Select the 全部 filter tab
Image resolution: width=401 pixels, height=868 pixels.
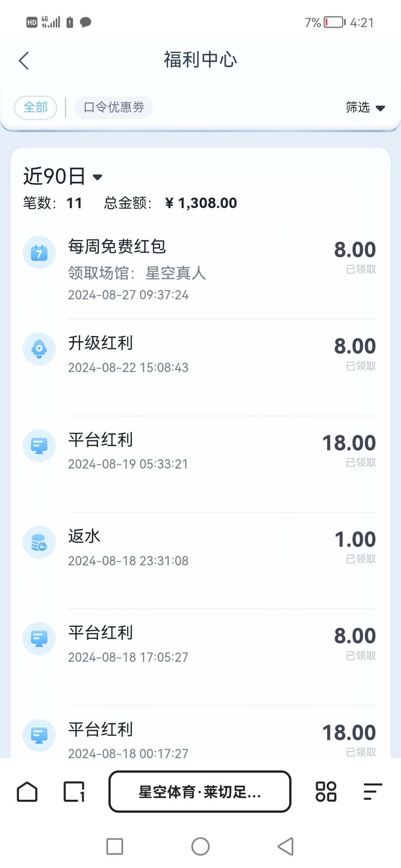(x=36, y=108)
